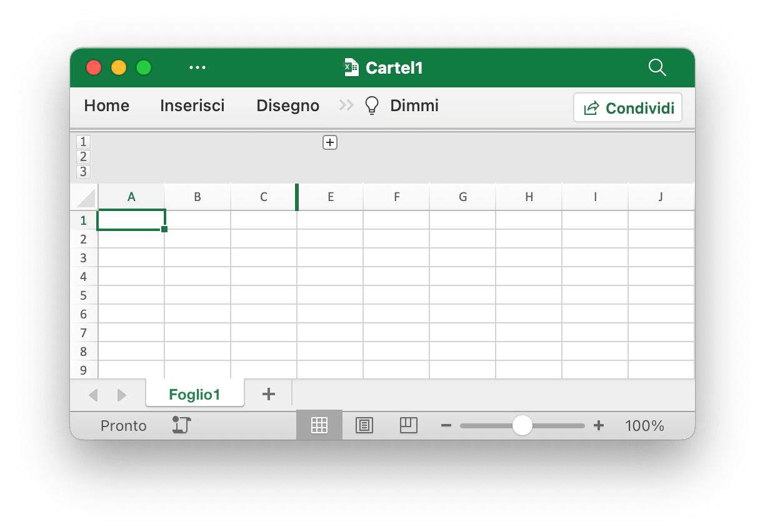
Task: Select column H header
Action: (529, 197)
